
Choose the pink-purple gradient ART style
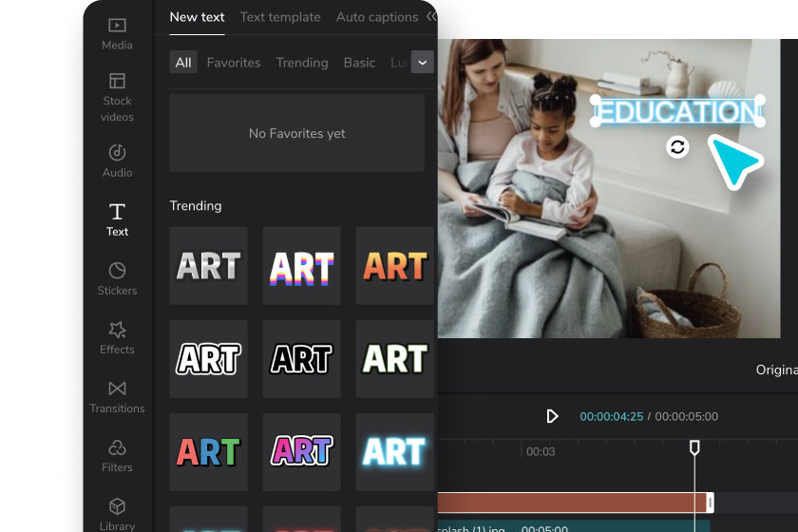tap(302, 452)
